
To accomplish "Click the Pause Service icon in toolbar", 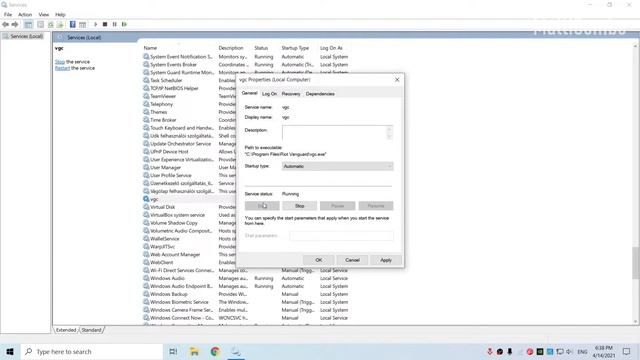I will tap(115, 24).
